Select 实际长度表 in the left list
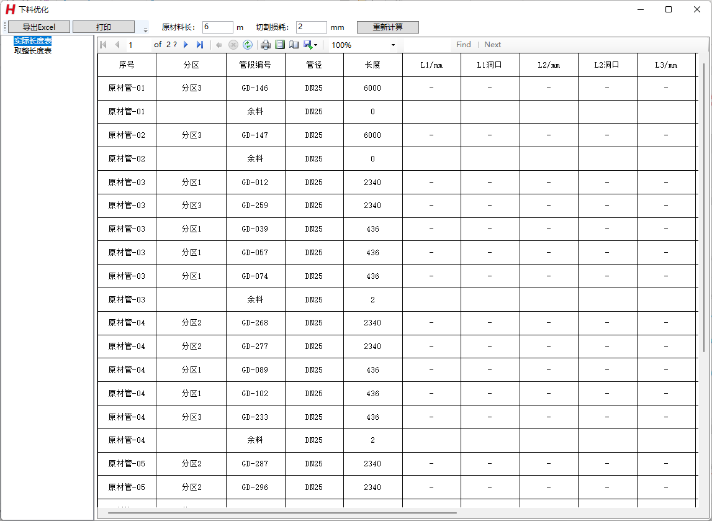The width and height of the screenshot is (712, 521). point(33,41)
